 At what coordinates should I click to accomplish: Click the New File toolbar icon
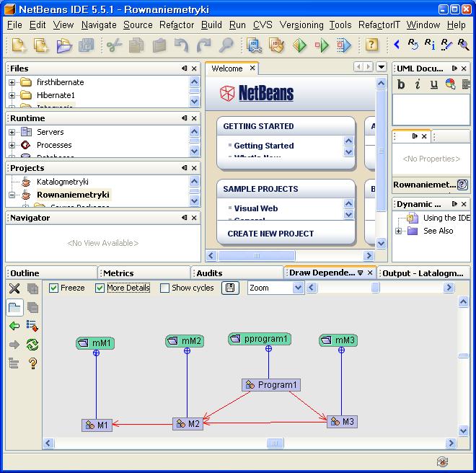19,45
